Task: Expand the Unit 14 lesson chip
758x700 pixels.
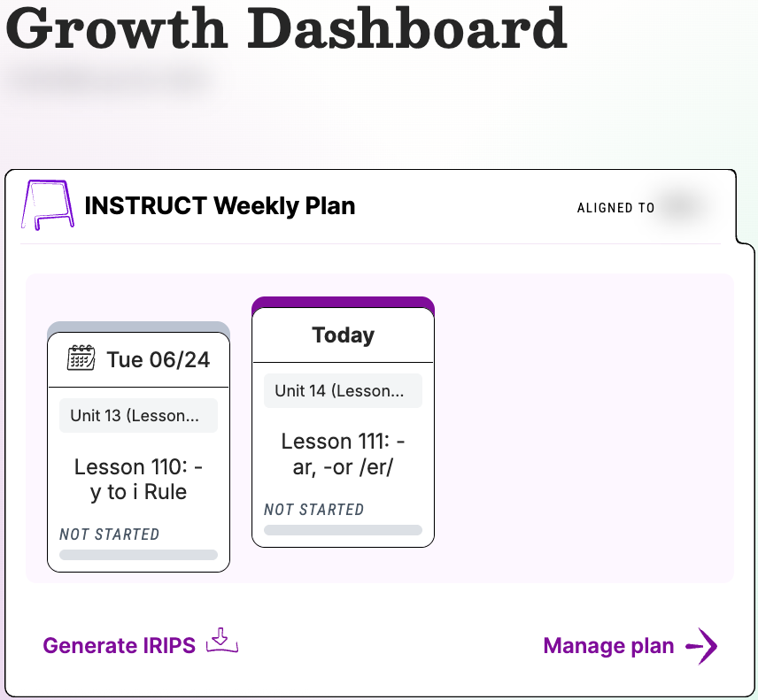Action: click(343, 390)
